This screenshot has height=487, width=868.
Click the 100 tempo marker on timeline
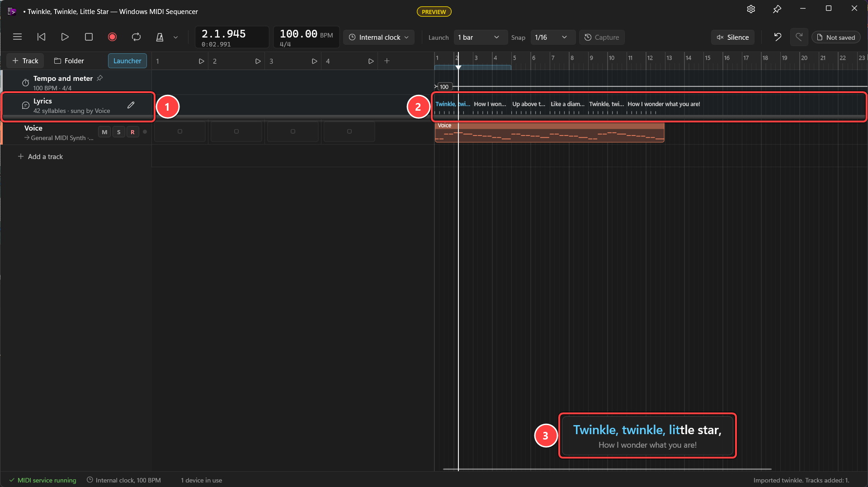(x=444, y=87)
